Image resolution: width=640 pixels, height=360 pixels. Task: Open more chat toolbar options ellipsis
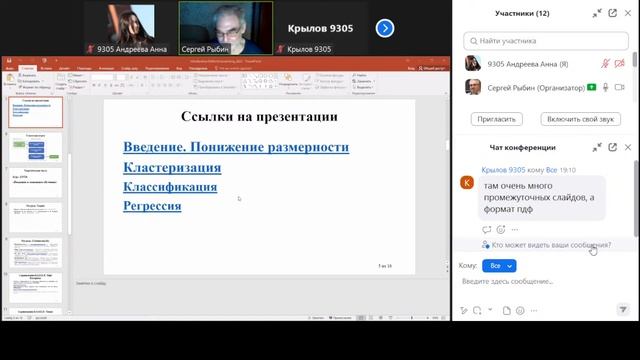click(534, 311)
